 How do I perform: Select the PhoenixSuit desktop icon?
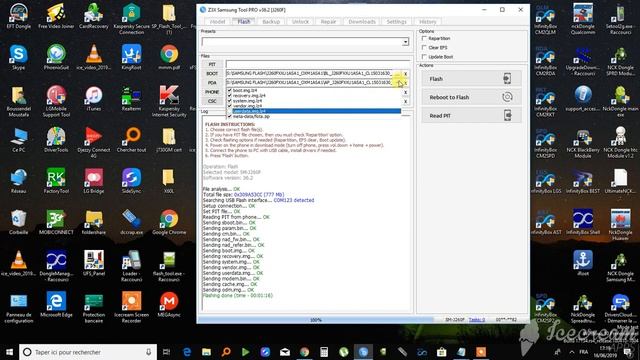pyautogui.click(x=56, y=58)
